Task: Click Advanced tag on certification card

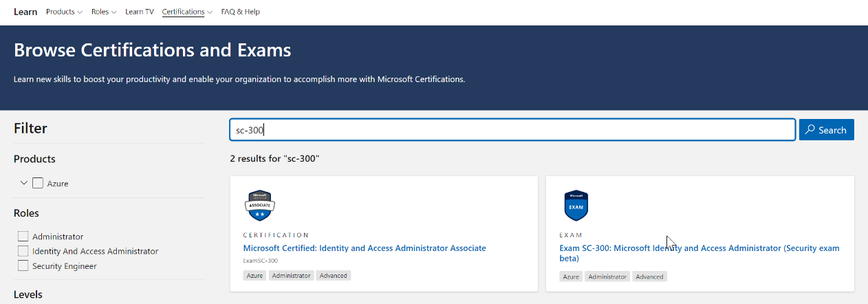Action: 334,276
